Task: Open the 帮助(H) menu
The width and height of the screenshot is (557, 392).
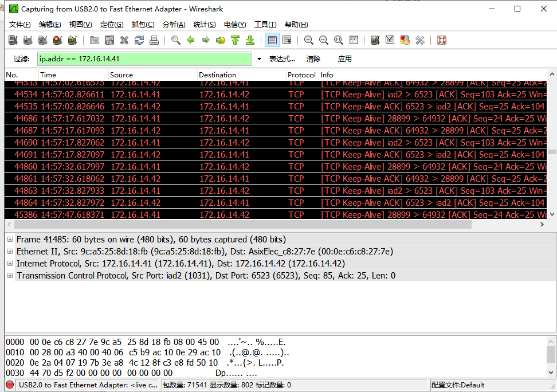Action: tap(296, 25)
